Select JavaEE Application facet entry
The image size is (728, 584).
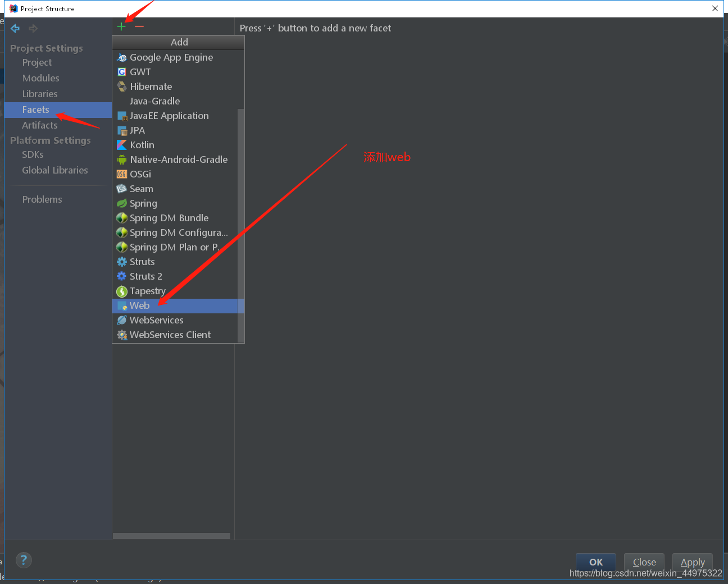tap(175, 116)
